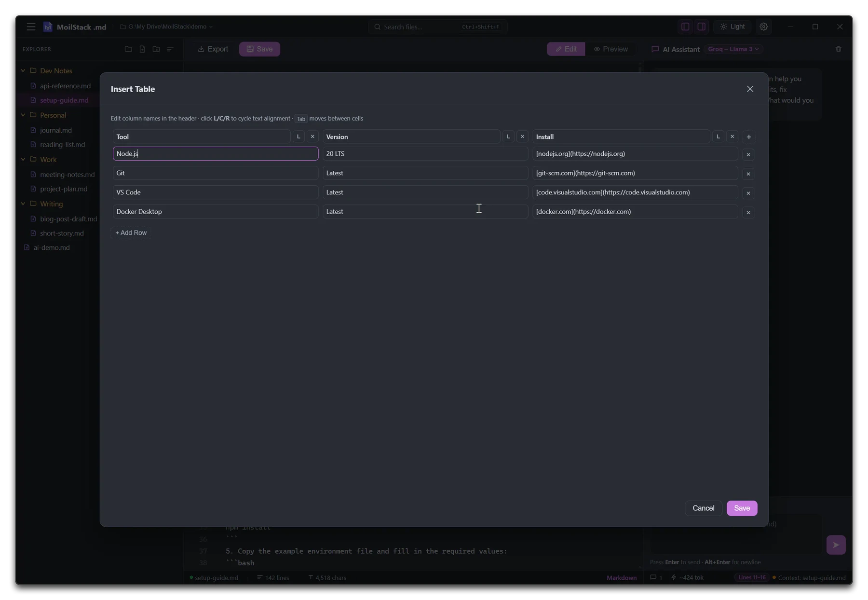
Task: Clear AI chat with trash icon
Action: coord(838,49)
